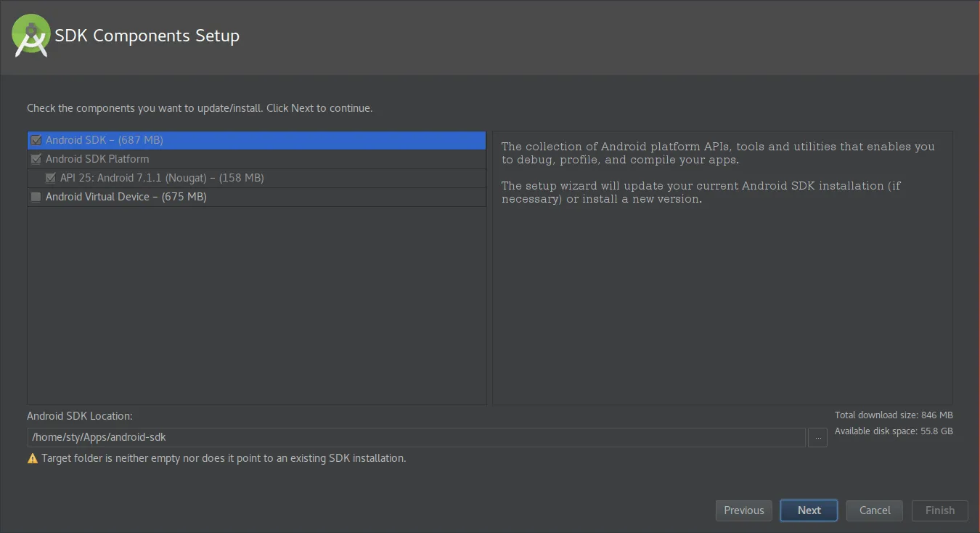This screenshot has width=980, height=533.
Task: Click the Total download size label
Action: [893, 415]
